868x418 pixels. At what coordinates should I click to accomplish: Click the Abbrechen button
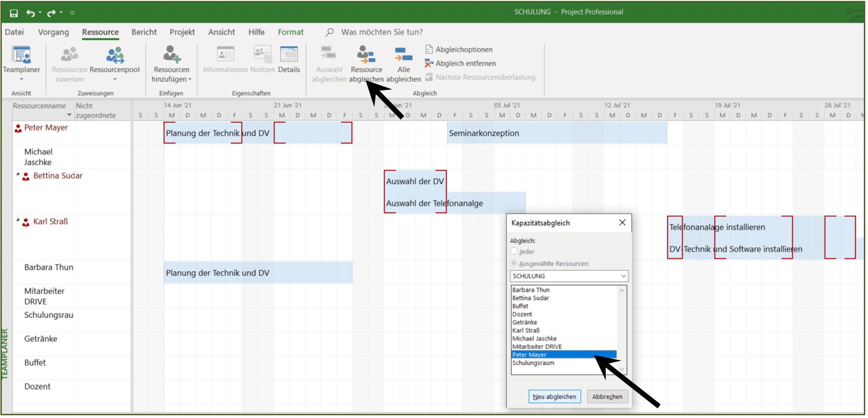tap(607, 397)
